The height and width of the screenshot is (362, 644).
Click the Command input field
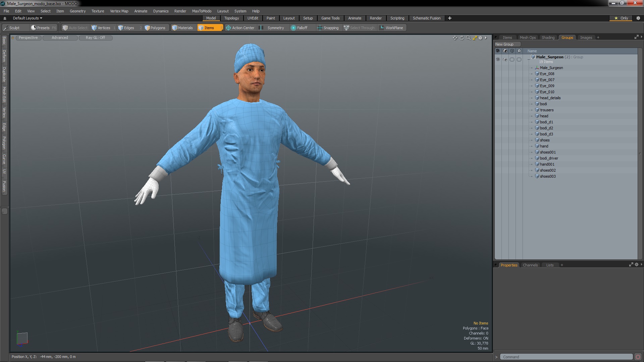(x=566, y=357)
